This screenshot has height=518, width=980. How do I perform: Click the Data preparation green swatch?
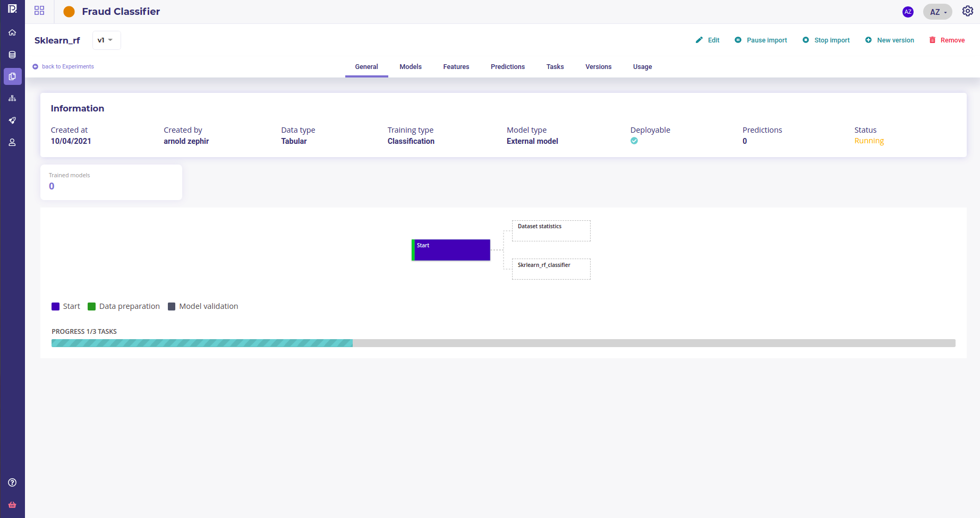pyautogui.click(x=91, y=306)
